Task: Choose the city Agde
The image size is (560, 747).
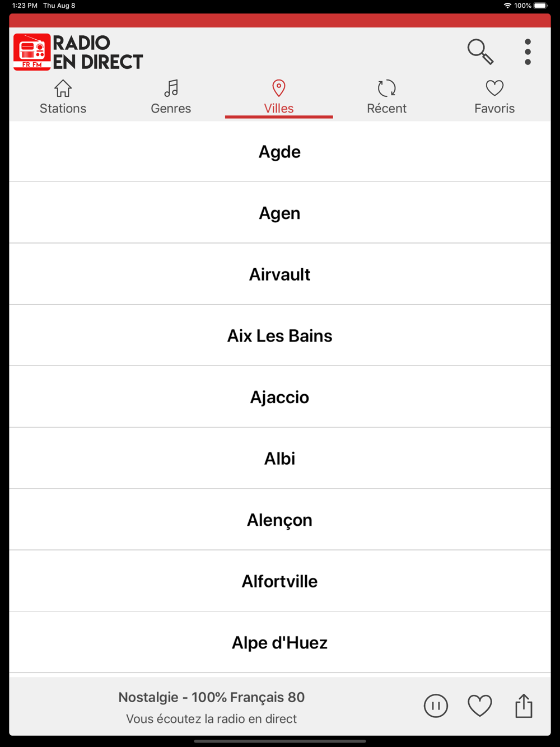Action: click(x=279, y=152)
